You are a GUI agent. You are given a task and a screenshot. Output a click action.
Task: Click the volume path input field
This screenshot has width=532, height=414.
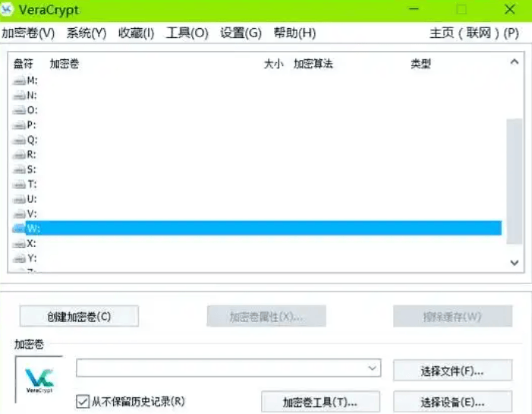coord(220,368)
